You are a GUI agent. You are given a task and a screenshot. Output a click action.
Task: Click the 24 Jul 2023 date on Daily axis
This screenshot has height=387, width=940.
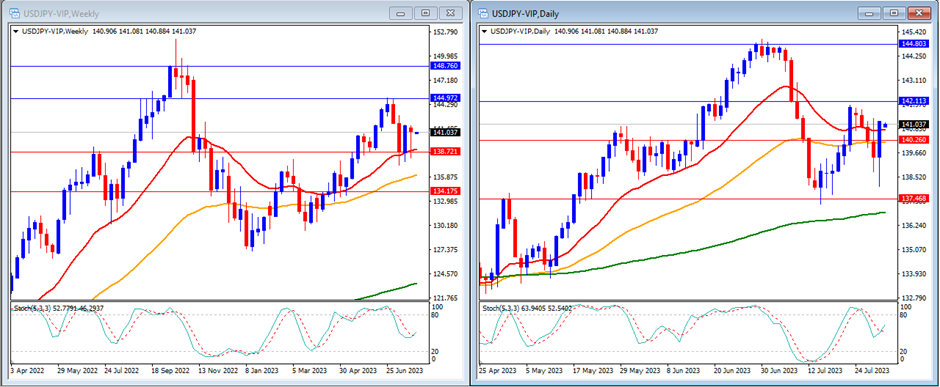872,371
